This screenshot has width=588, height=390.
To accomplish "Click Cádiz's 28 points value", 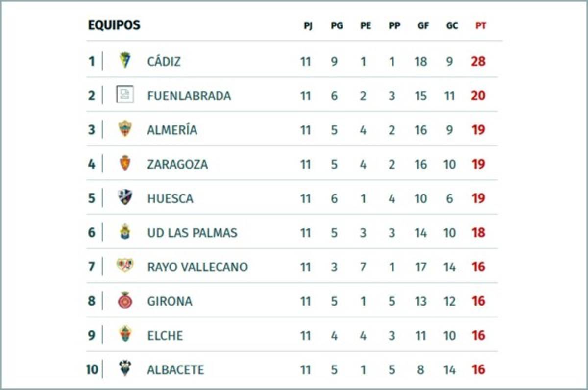I will pos(478,62).
